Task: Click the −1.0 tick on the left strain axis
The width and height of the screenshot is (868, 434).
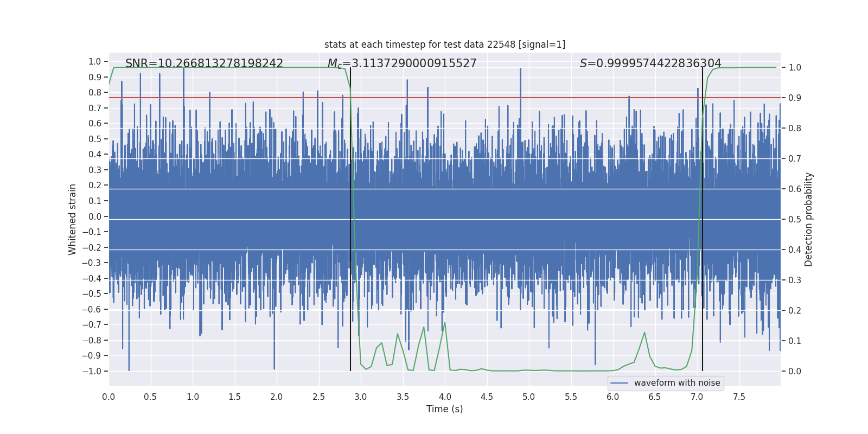Action: [x=92, y=371]
